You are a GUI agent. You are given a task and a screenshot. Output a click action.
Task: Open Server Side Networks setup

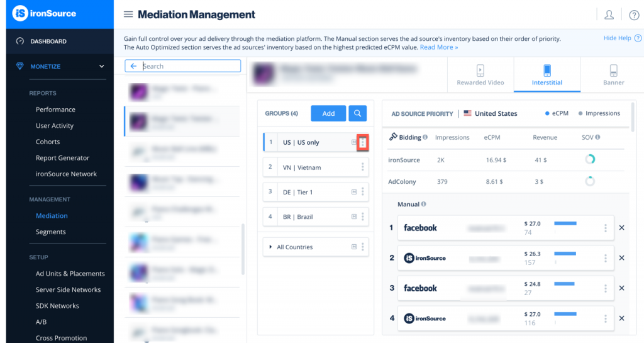coord(68,290)
